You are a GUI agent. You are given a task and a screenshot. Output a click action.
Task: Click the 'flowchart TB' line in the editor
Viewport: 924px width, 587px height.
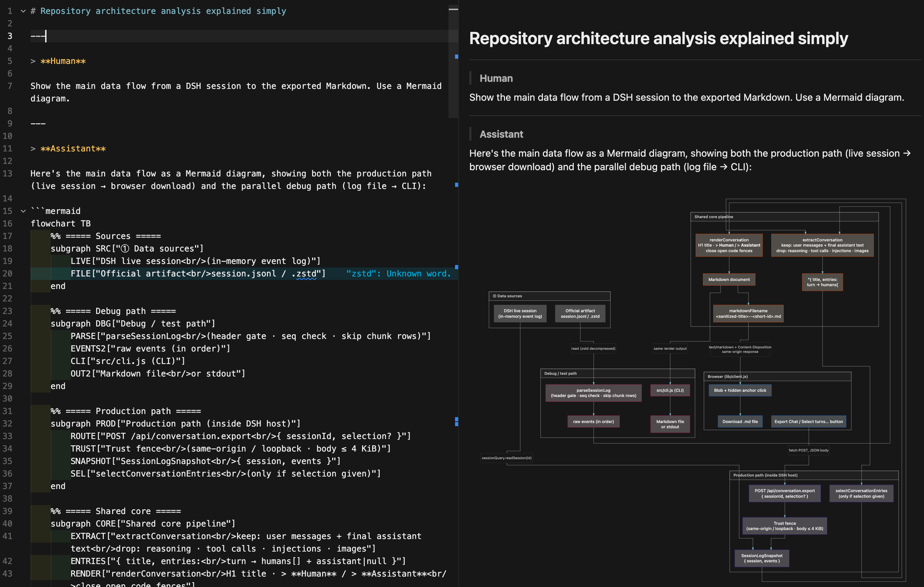click(61, 223)
